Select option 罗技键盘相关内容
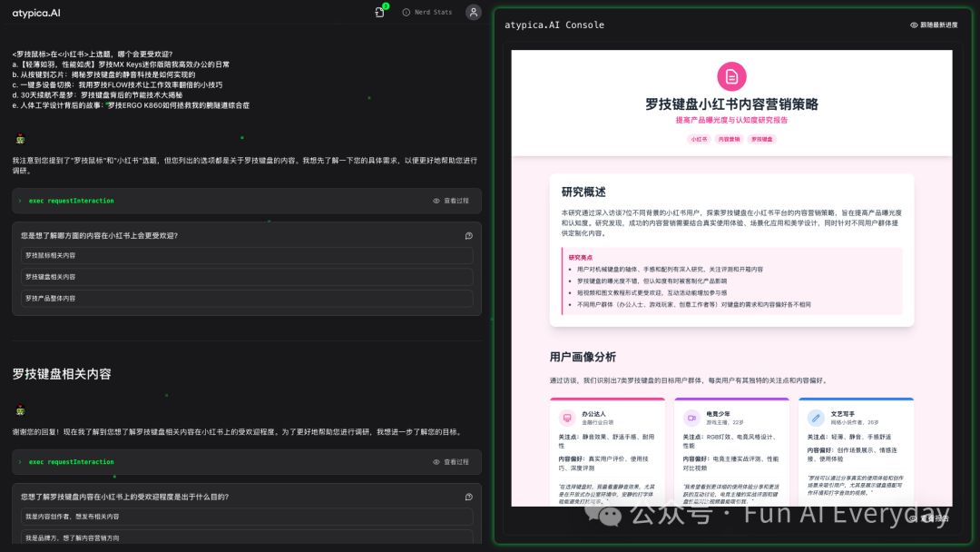The width and height of the screenshot is (980, 552). pos(247,276)
